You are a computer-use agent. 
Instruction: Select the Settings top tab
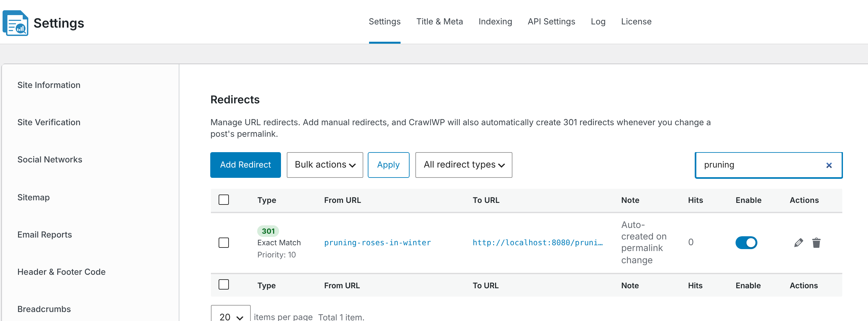point(384,22)
